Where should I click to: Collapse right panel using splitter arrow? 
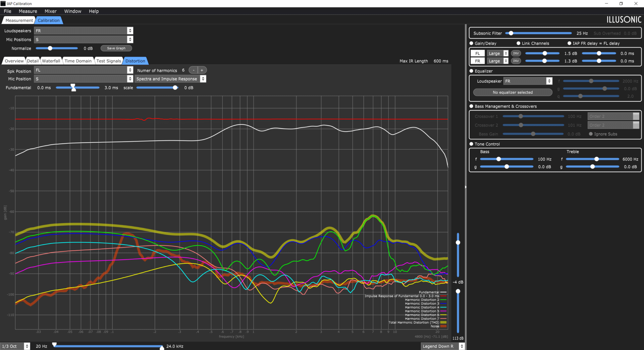coord(466,187)
